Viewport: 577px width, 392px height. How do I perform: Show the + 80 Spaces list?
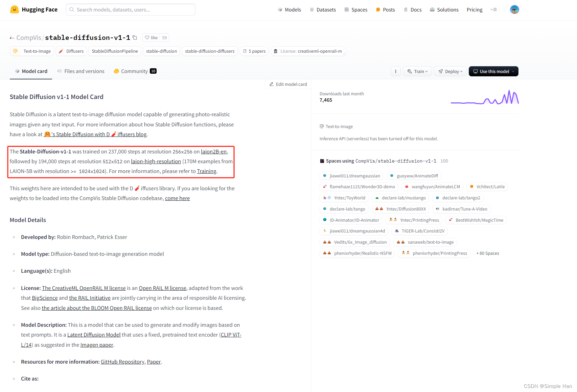pos(487,253)
